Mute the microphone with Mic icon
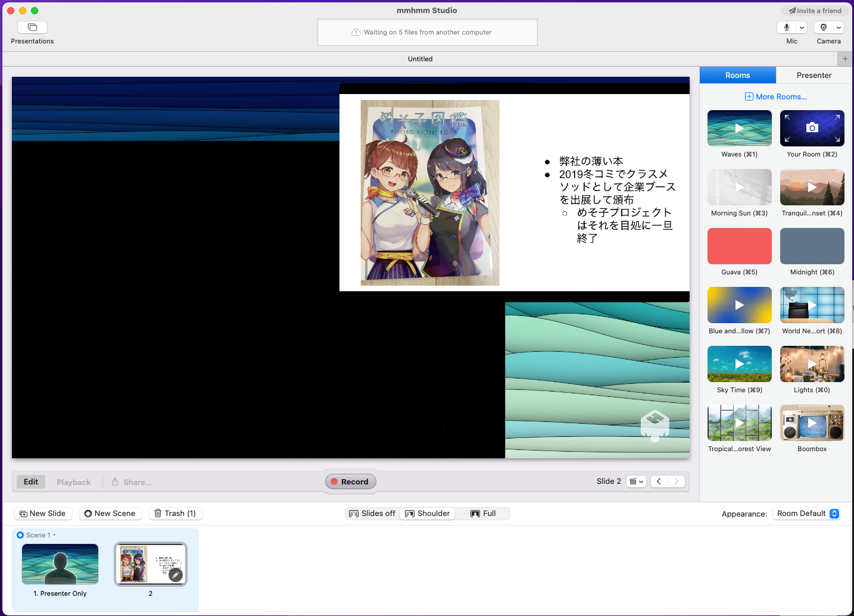 tap(786, 27)
